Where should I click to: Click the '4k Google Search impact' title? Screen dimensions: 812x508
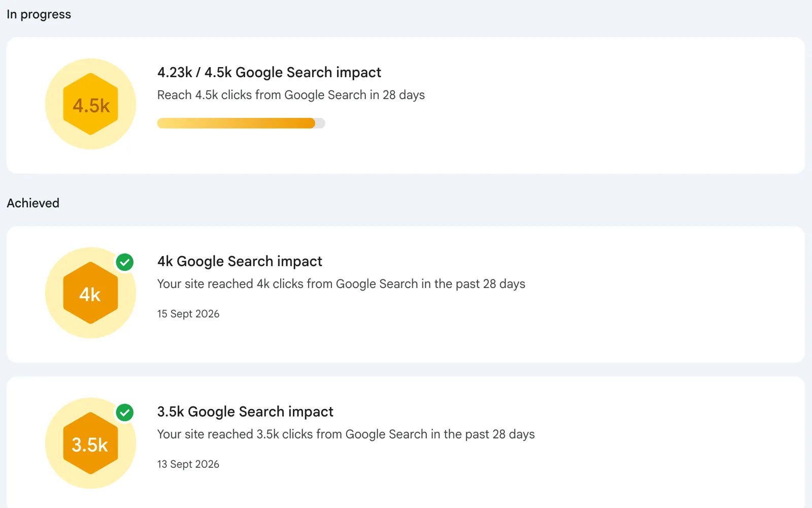pos(240,262)
